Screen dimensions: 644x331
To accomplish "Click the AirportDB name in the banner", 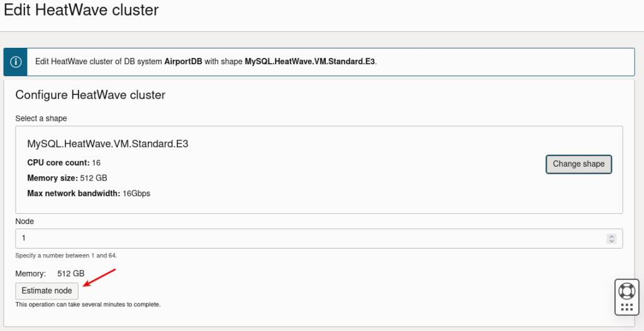I will click(183, 62).
